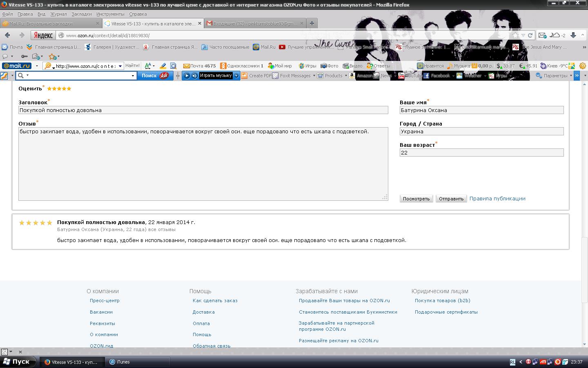Open the Играть музыку dropdown arrow
Screen dimensions: 588x368
tap(236, 76)
